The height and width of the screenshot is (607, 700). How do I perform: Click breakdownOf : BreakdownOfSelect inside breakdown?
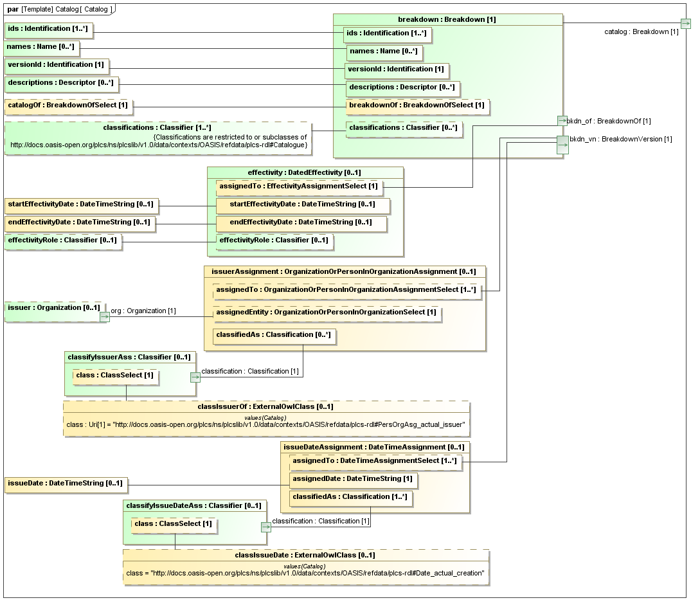(417, 105)
